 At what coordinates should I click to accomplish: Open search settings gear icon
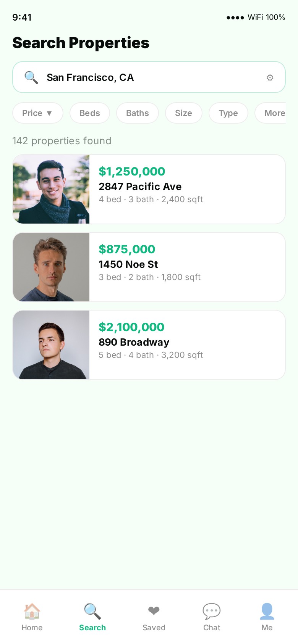coord(270,78)
